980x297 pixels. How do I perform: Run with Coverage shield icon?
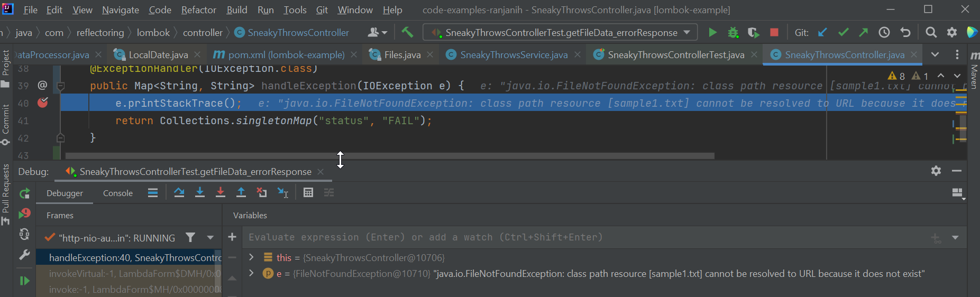click(753, 33)
